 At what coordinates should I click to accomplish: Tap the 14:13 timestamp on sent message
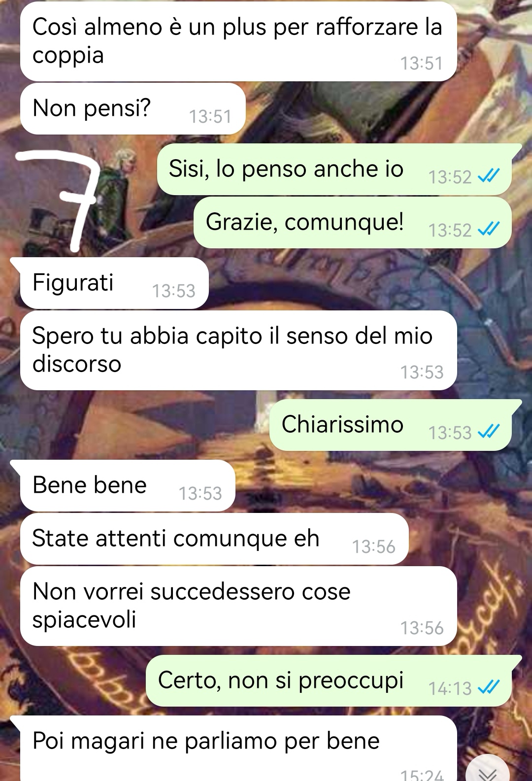[x=450, y=688]
